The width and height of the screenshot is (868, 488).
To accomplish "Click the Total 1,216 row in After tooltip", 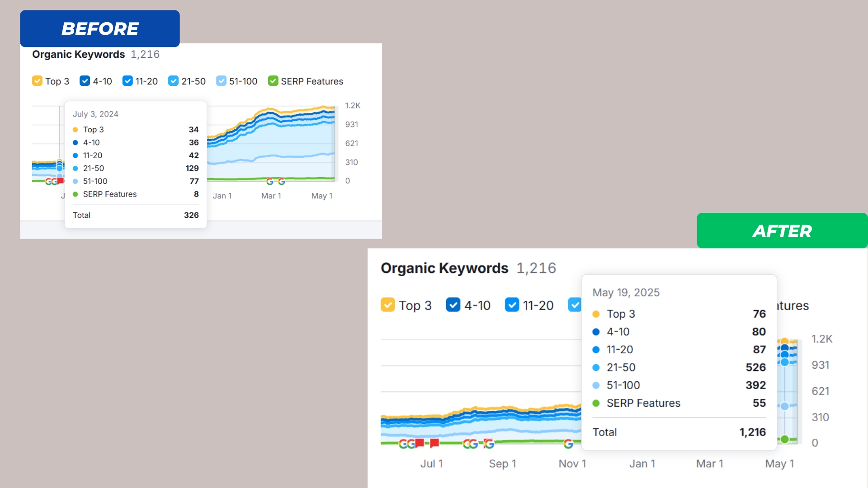I will pyautogui.click(x=679, y=432).
